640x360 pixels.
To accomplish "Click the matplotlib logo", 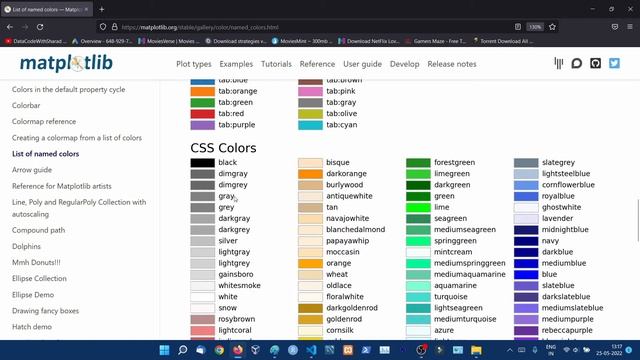I will pos(66,63).
